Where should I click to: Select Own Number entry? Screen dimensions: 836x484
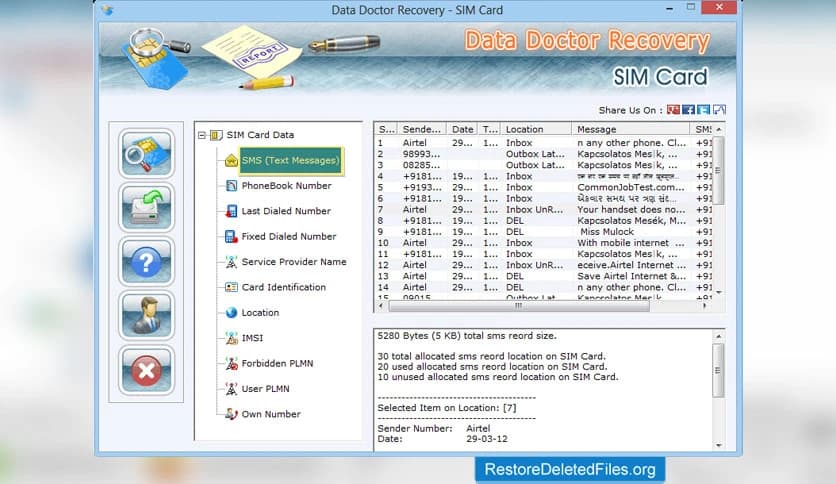click(x=271, y=414)
